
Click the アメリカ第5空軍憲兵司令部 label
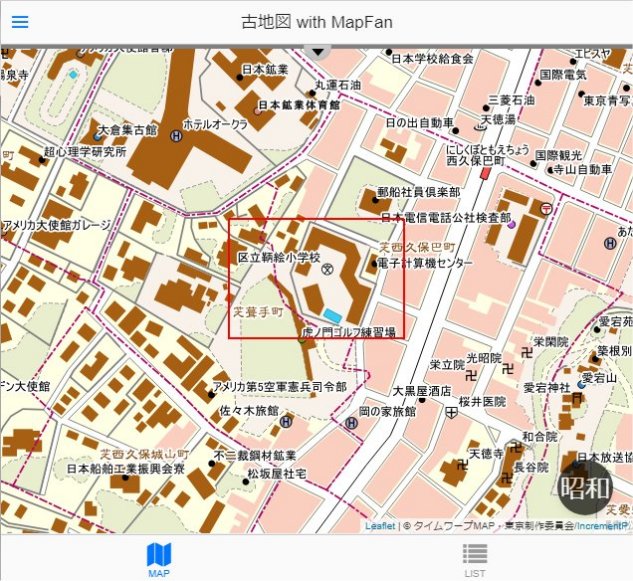[280, 387]
